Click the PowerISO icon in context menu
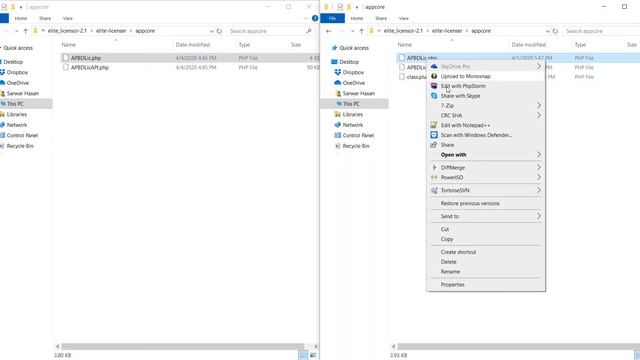The width and height of the screenshot is (640, 360). (434, 177)
